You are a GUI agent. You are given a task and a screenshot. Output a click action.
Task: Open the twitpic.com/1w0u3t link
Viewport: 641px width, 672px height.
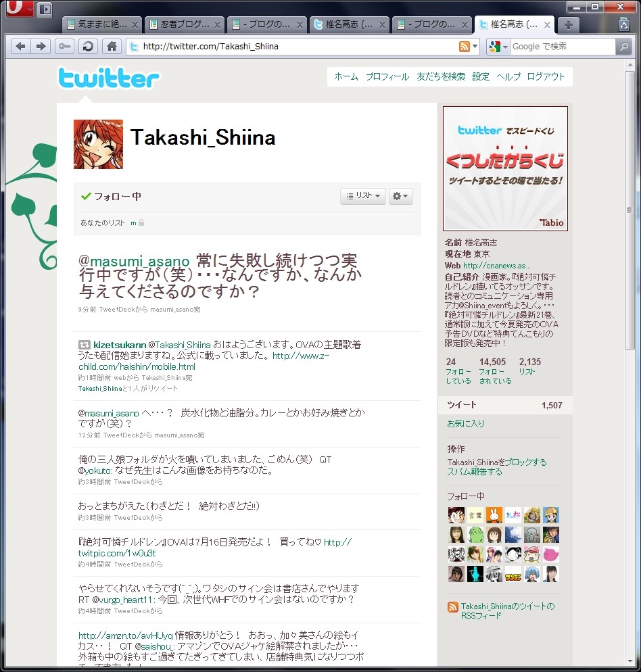click(x=214, y=548)
